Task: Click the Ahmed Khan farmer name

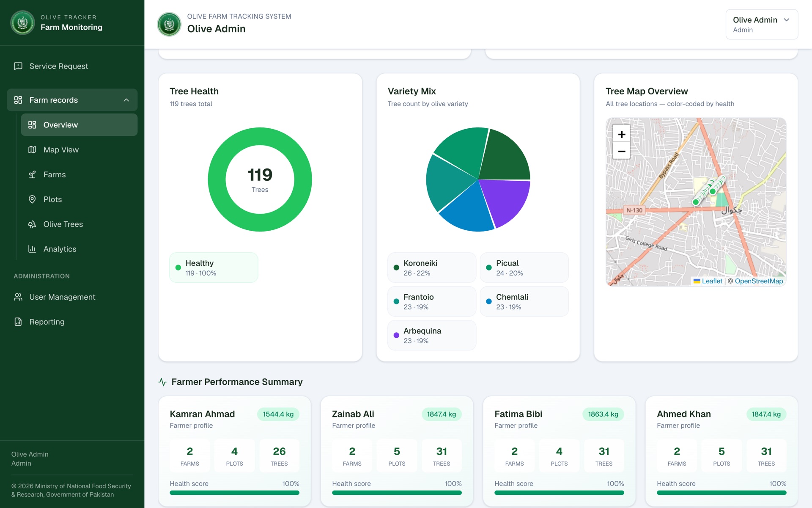Action: point(684,414)
